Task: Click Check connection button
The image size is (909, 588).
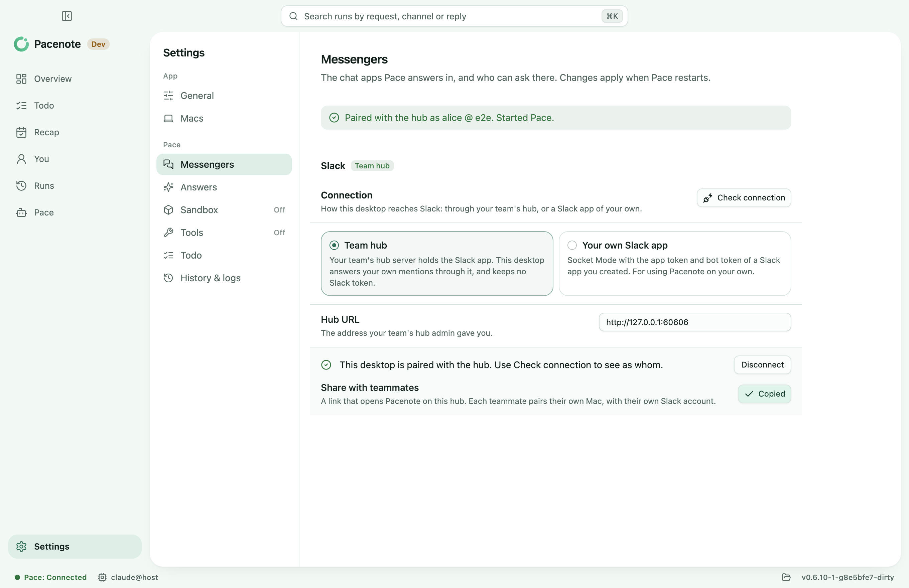Action: [744, 198]
